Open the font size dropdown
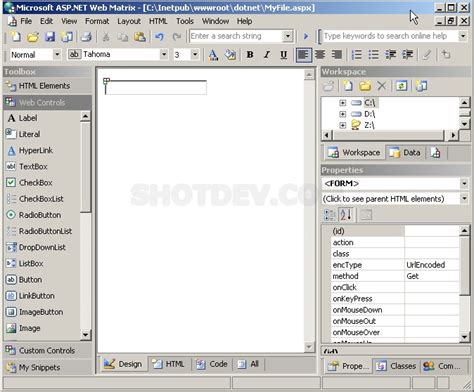 195,54
